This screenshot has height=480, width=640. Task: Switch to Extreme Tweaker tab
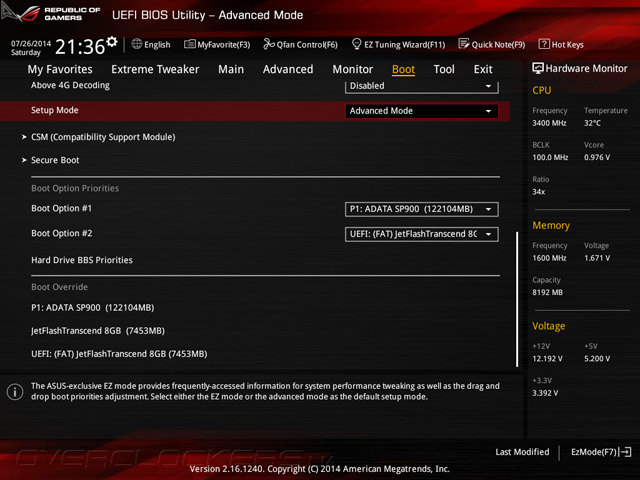pos(155,69)
